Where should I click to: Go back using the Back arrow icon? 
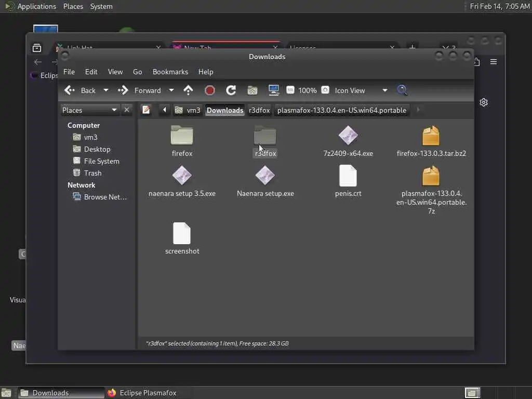[70, 90]
